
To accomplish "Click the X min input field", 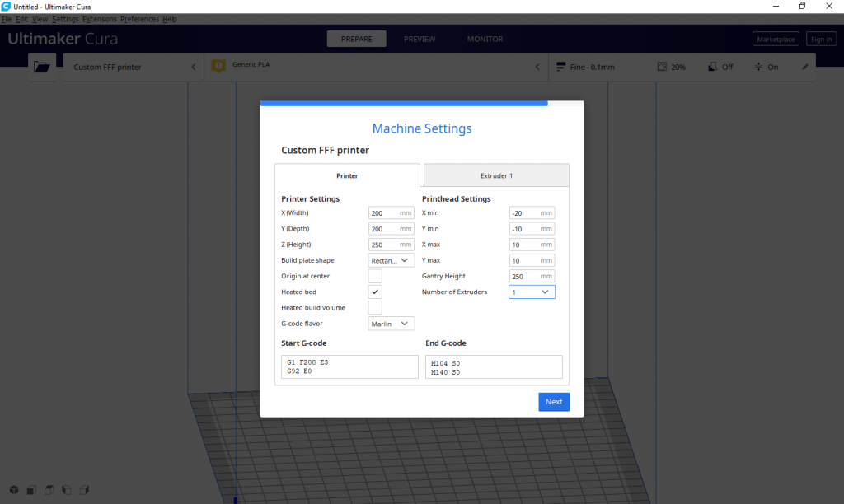I will [532, 213].
